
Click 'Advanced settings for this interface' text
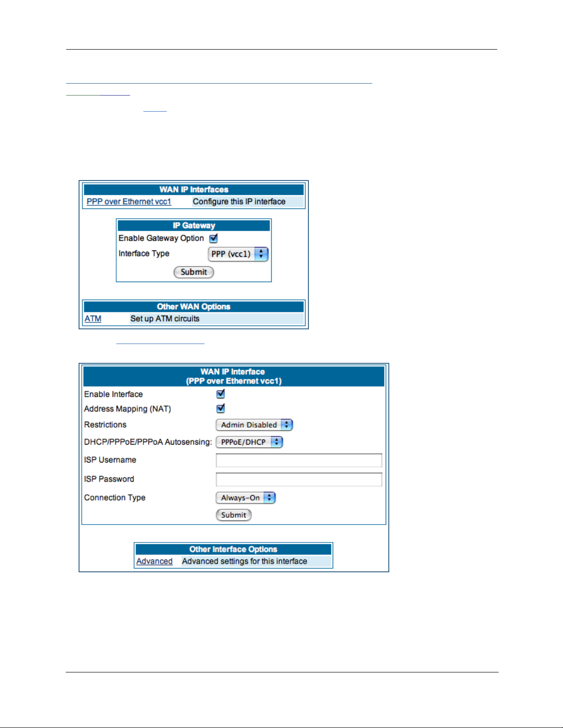[x=245, y=561]
